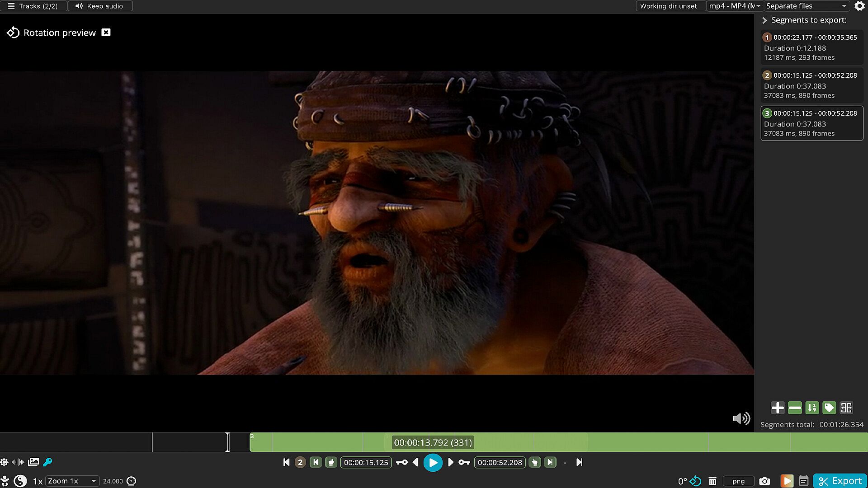Image resolution: width=868 pixels, height=488 pixels.
Task: Open the Zoom 1x dropdown
Action: pos(72,481)
